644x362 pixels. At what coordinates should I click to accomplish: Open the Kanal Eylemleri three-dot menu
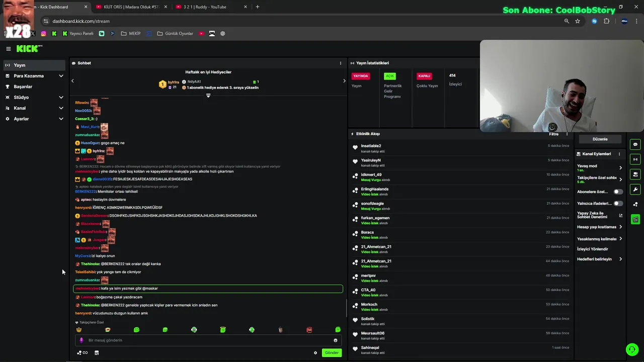(619, 154)
